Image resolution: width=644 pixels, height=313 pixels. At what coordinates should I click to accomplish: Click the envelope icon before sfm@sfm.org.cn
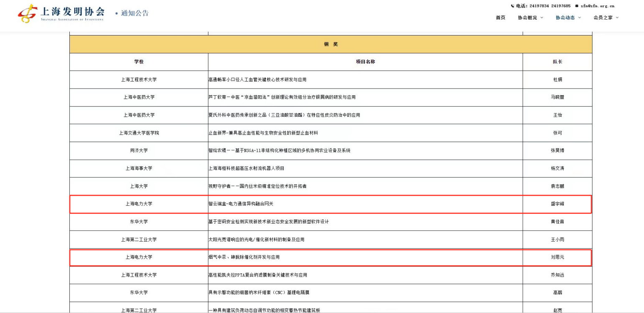pyautogui.click(x=577, y=6)
